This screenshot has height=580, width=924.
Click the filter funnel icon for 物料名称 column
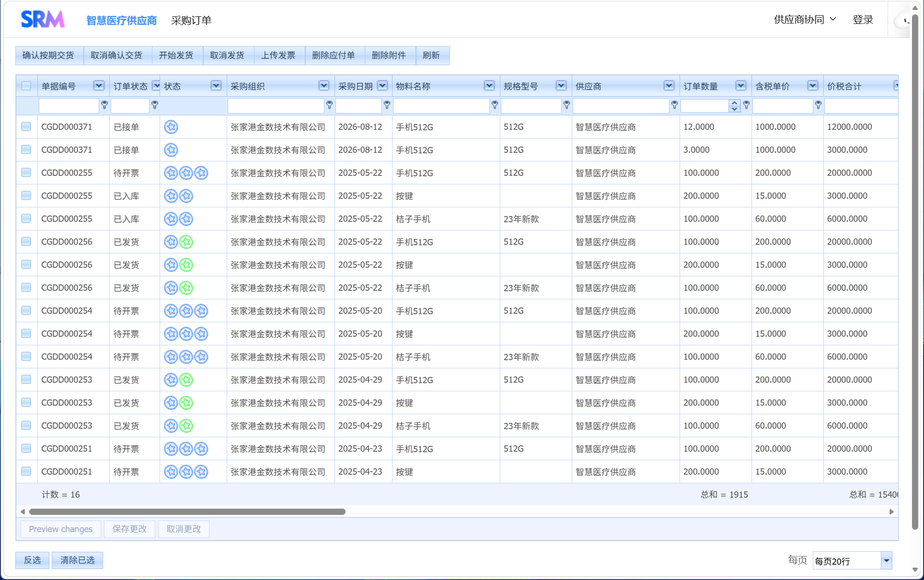click(495, 105)
